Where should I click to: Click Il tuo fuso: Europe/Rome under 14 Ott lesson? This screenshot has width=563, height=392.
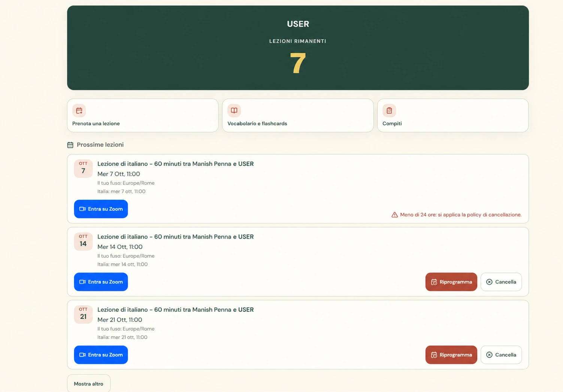click(126, 256)
